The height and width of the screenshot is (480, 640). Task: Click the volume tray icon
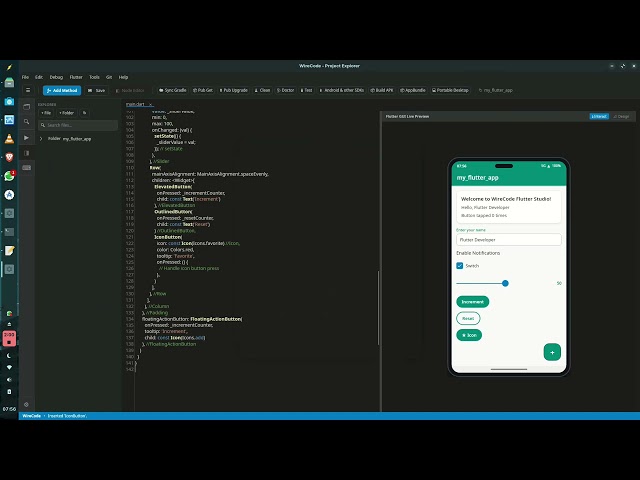pos(9,380)
